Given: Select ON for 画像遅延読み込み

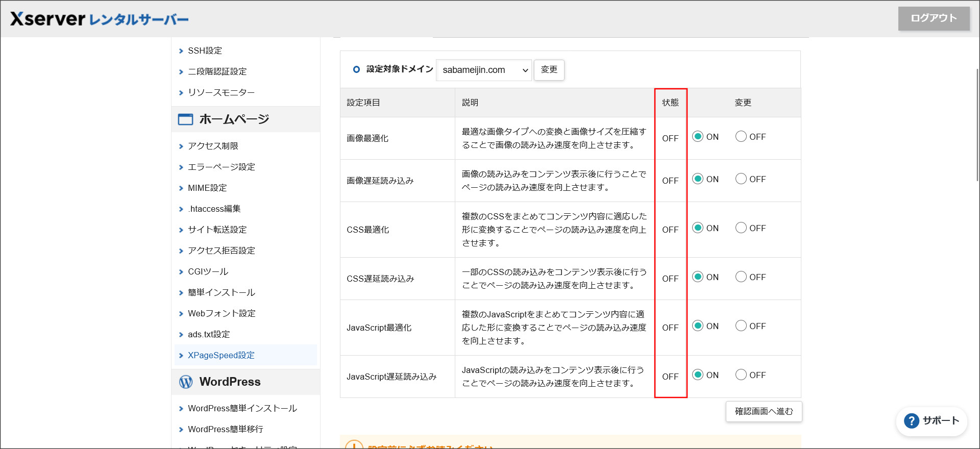Looking at the screenshot, I should pos(698,179).
